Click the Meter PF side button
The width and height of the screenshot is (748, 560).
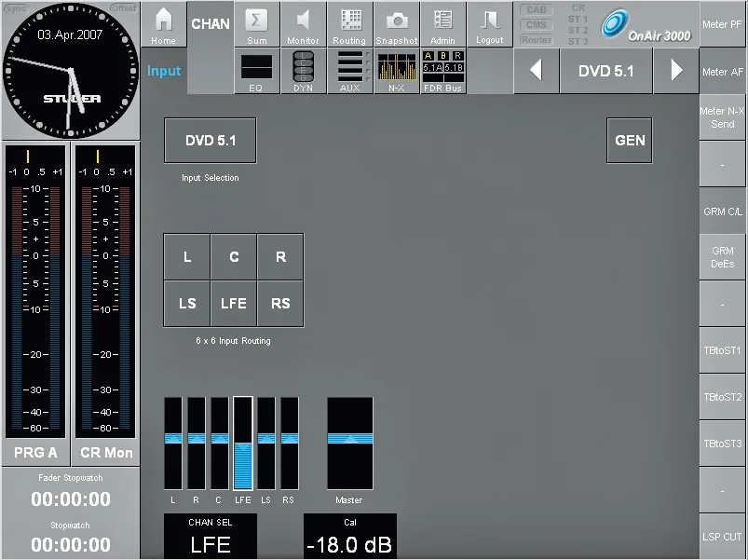722,24
